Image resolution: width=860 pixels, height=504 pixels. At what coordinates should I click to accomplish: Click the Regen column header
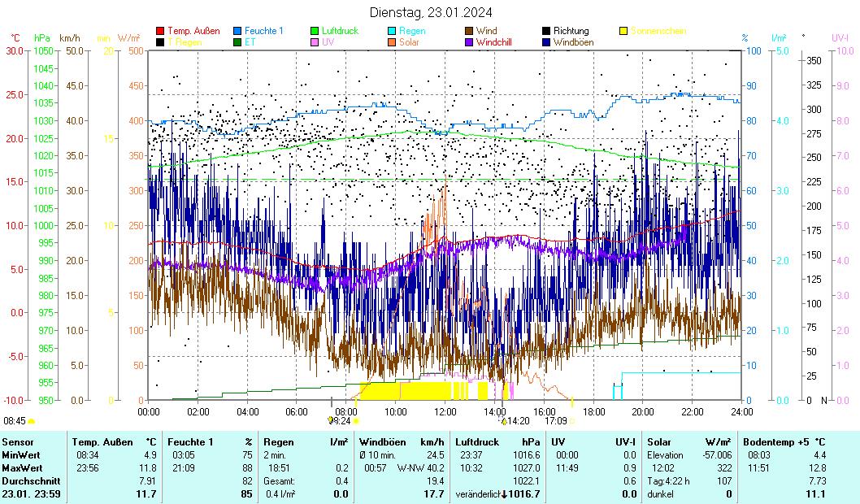point(279,442)
